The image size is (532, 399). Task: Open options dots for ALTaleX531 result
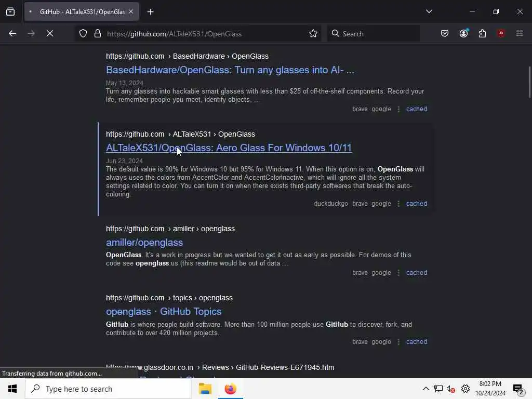[x=398, y=204]
